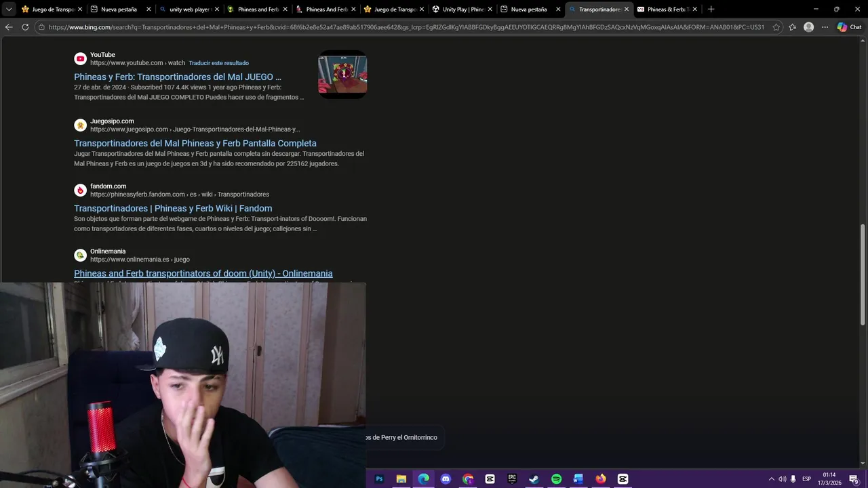Click the Onlinemania result favicon
The height and width of the screenshot is (488, 868).
pos(80,256)
